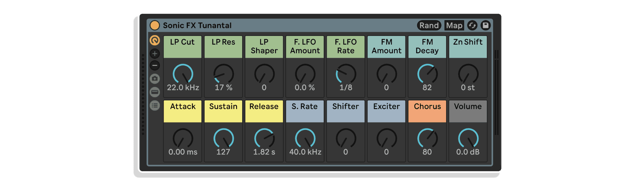This screenshot has height=185, width=644.
Task: Click the 0.0 % LFO amount value
Action: click(305, 88)
